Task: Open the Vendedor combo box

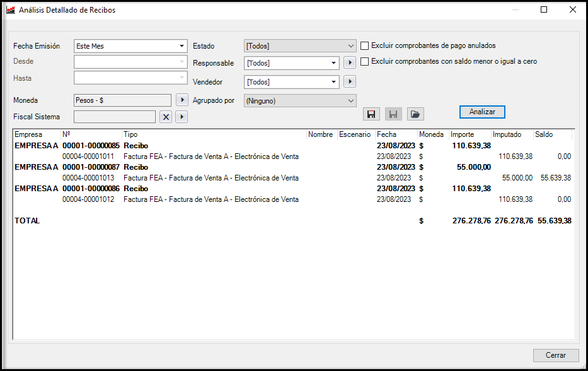Action: 292,82
